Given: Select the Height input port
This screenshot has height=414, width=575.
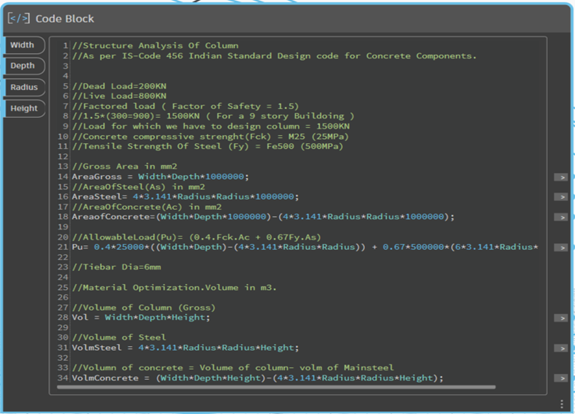Looking at the screenshot, I should 24,109.
